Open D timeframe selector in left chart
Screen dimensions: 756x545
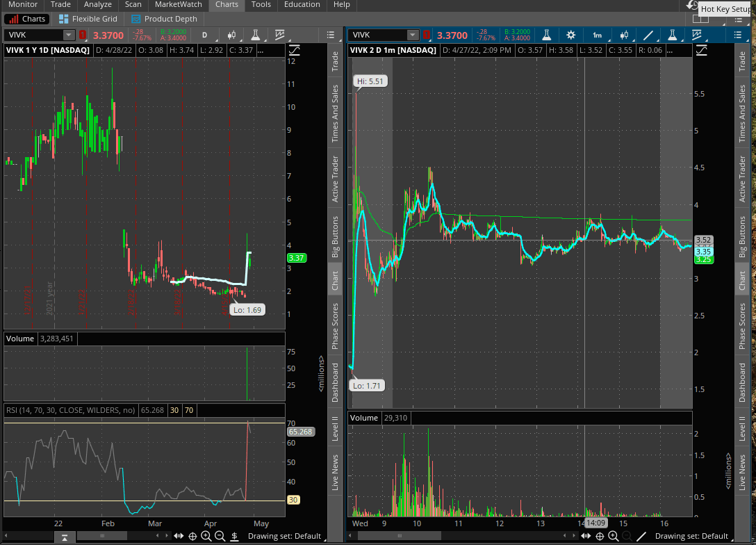pyautogui.click(x=205, y=35)
